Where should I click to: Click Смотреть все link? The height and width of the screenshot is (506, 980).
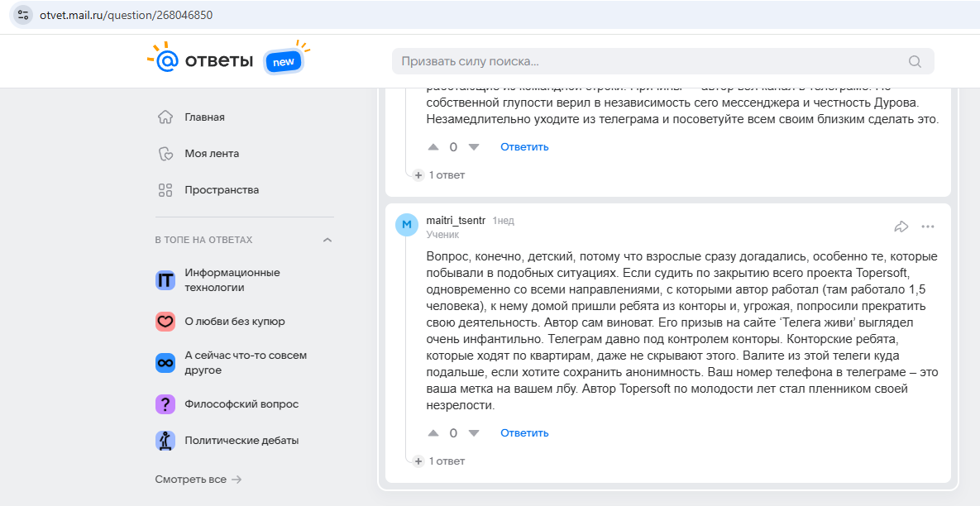click(198, 480)
